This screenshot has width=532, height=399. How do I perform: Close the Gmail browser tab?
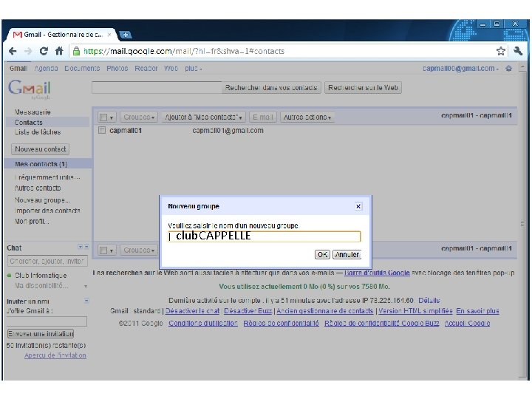(x=109, y=34)
